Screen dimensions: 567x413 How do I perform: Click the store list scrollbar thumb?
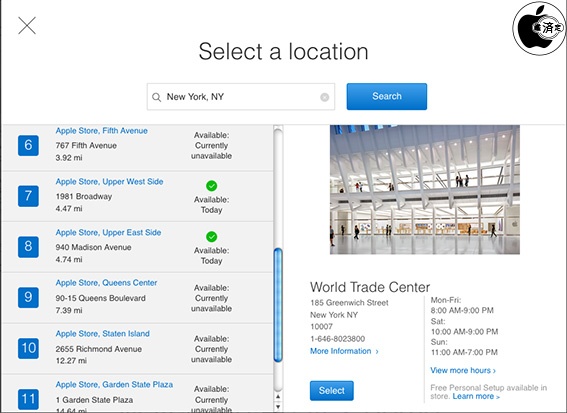[x=278, y=305]
